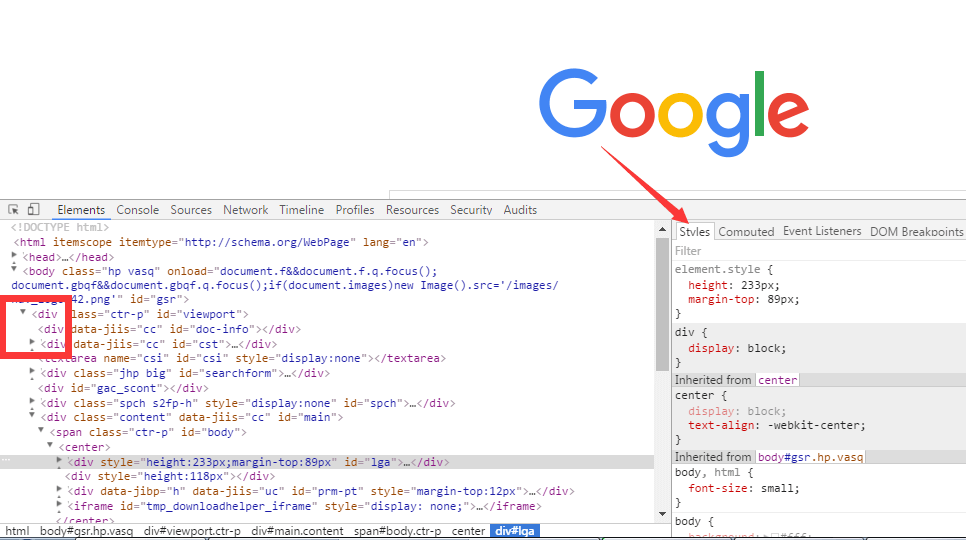The height and width of the screenshot is (540, 966).
Task: Expand the selected div id lga node
Action: tap(60, 461)
